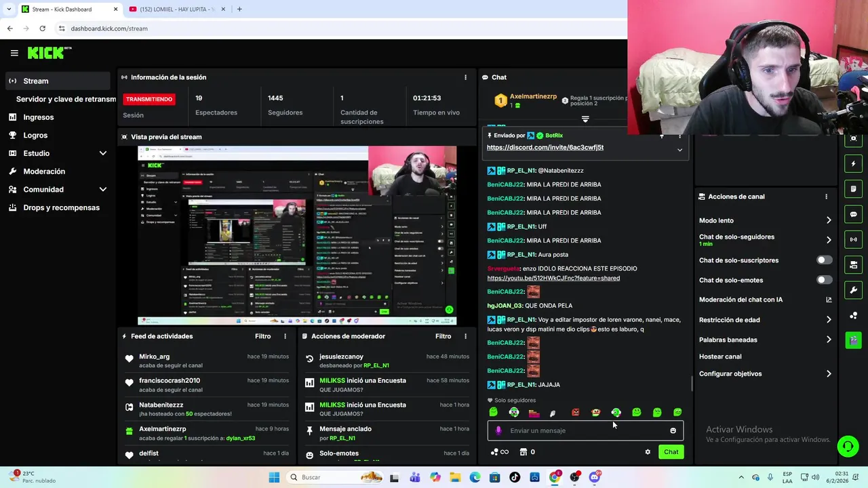Switch to the LOMIIEL HAY LUPITA YouTube tab
Screen dimensions: 868x488
[176, 9]
